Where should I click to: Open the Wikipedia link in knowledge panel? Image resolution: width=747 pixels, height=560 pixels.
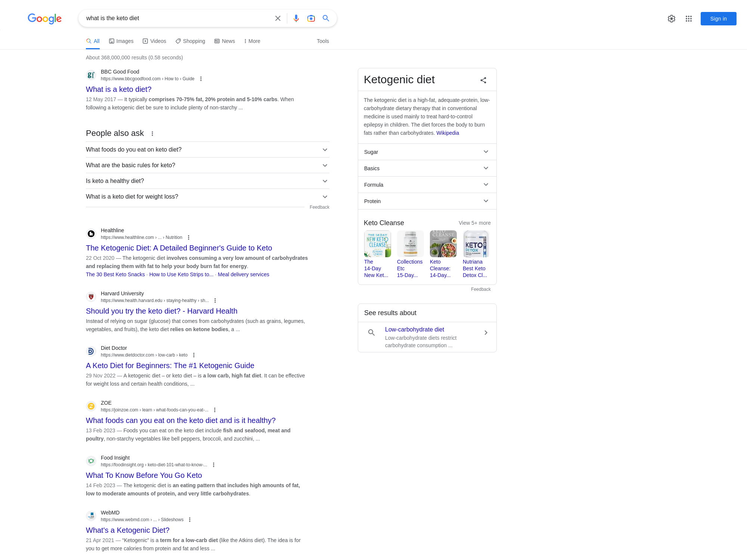tap(447, 133)
